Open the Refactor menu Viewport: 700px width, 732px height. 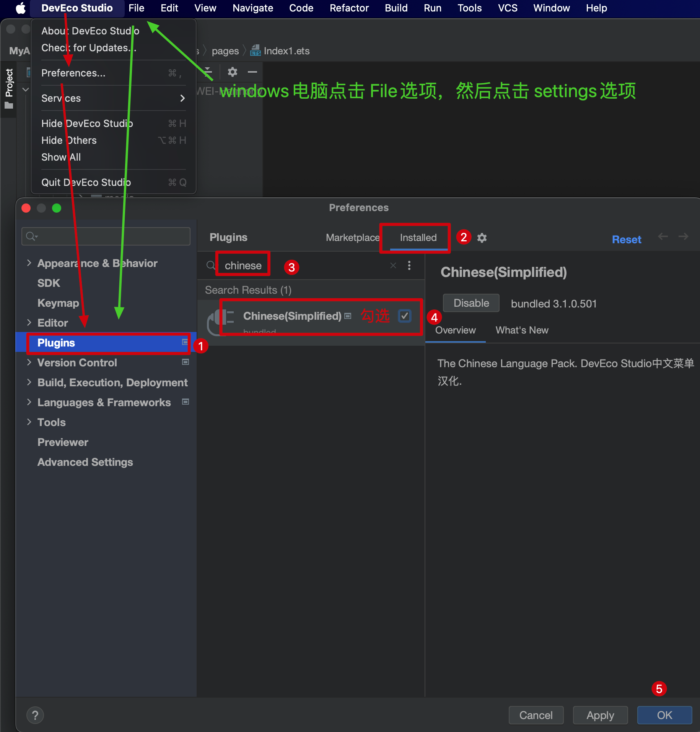[349, 8]
